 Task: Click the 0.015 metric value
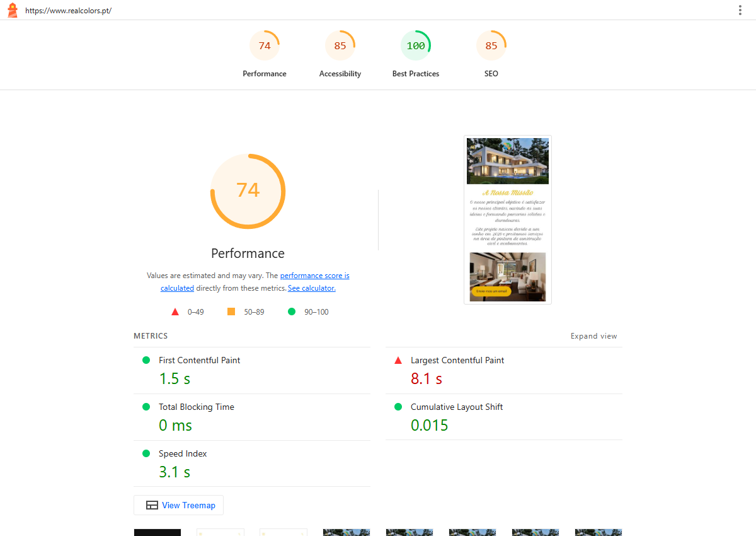pyautogui.click(x=430, y=426)
